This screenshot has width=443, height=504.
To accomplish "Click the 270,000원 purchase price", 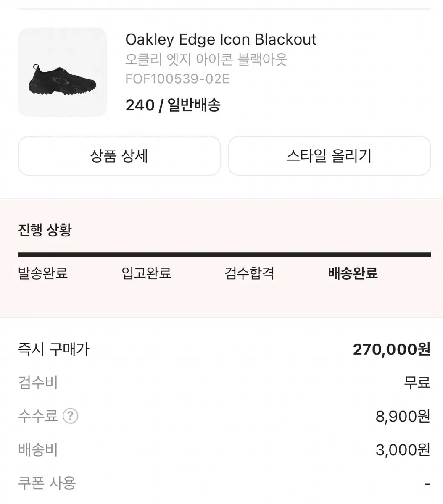I will (392, 349).
